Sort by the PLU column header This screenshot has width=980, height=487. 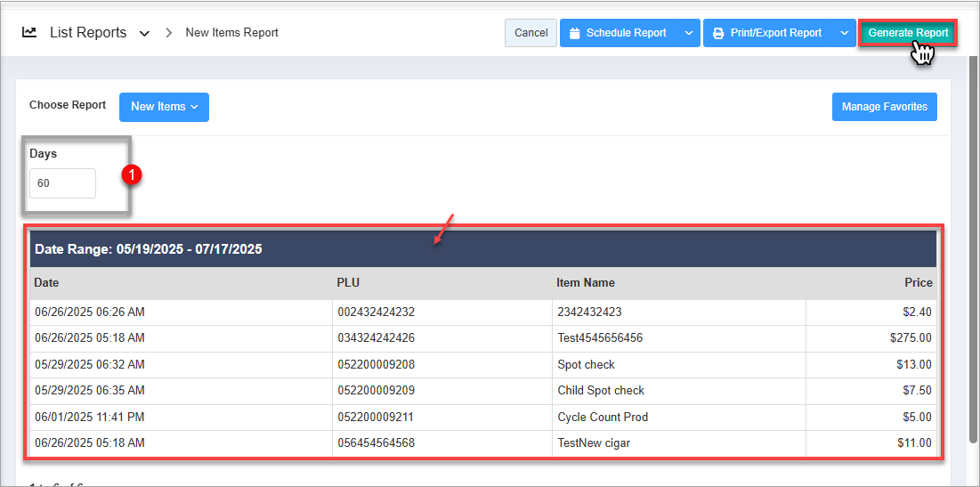tap(347, 282)
